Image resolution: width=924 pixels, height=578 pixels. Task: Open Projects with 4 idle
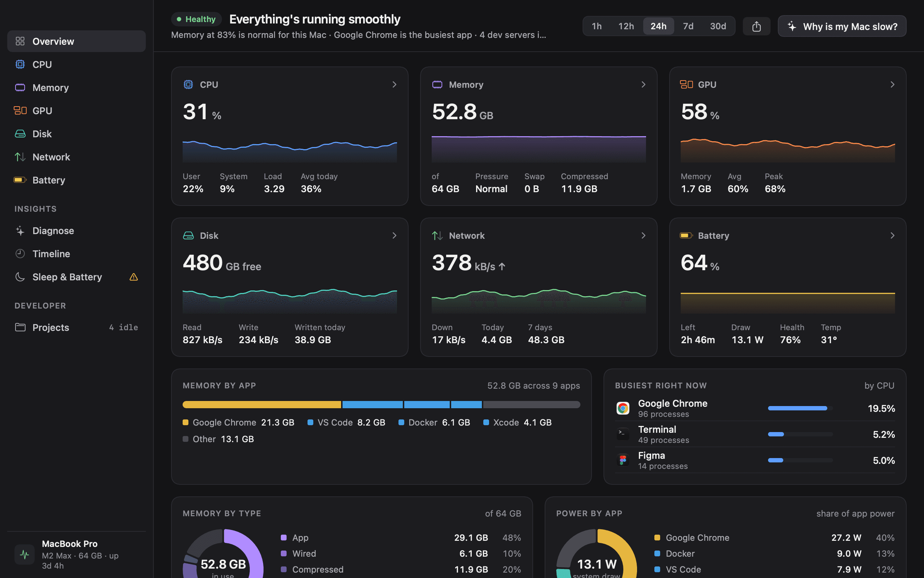77,327
